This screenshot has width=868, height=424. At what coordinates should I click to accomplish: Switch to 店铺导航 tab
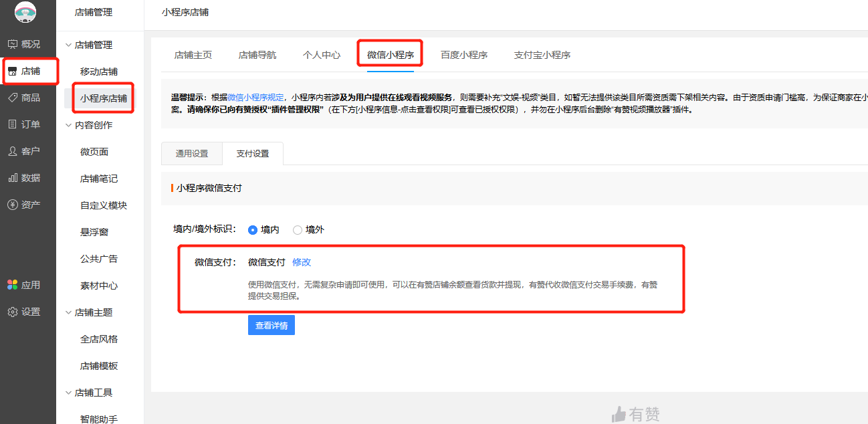pyautogui.click(x=257, y=55)
